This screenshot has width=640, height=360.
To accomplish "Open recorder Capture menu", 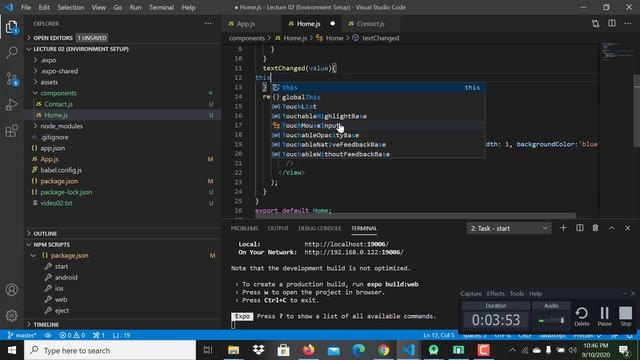I will point(471,293).
